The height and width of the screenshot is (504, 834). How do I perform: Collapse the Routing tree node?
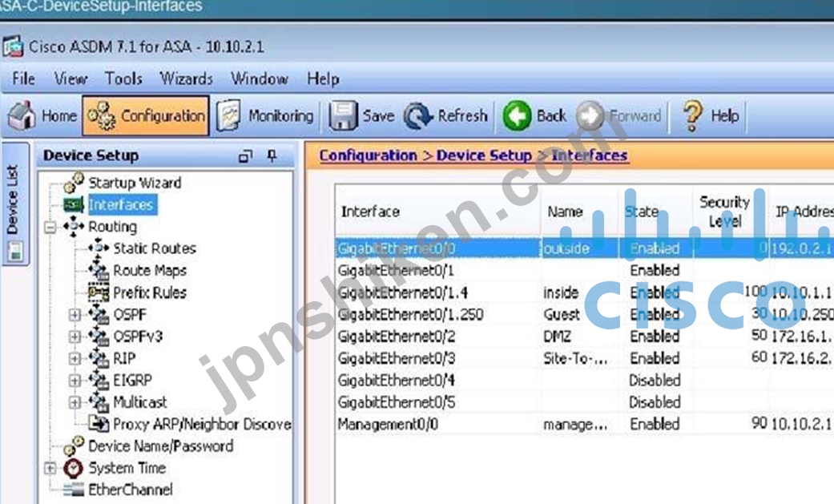[x=50, y=228]
